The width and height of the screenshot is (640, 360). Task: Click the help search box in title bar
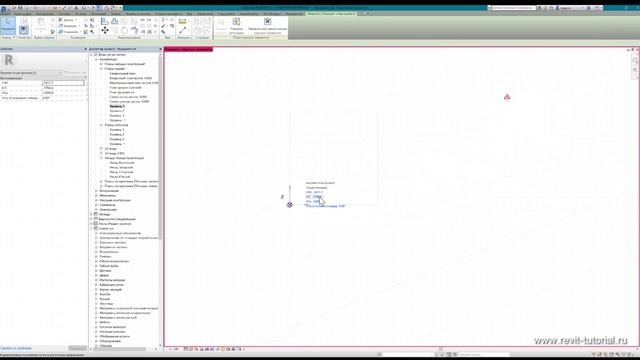tap(513, 8)
